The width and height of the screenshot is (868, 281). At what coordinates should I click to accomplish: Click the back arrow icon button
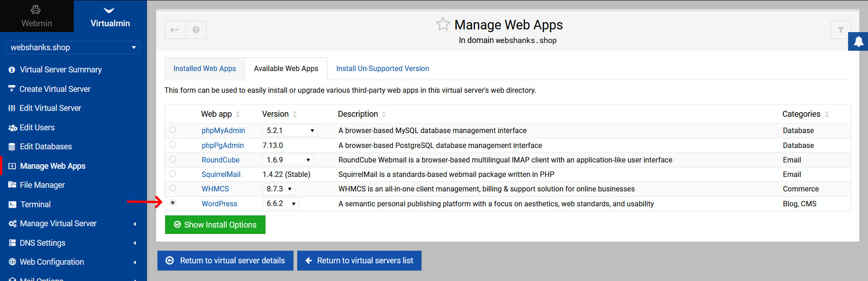click(175, 30)
